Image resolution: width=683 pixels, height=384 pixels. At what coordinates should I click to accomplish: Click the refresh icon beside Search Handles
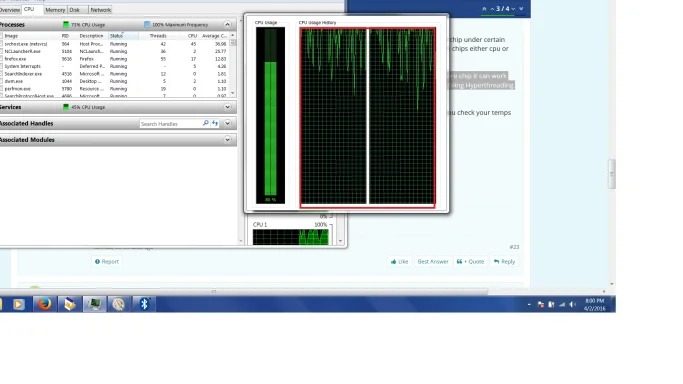pos(215,124)
